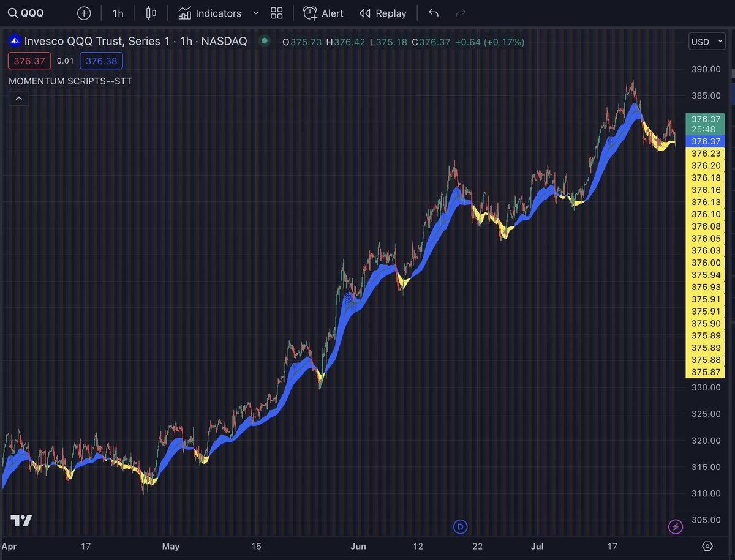This screenshot has height=560, width=735.
Task: Click the blue D dividend marker
Action: click(x=460, y=526)
